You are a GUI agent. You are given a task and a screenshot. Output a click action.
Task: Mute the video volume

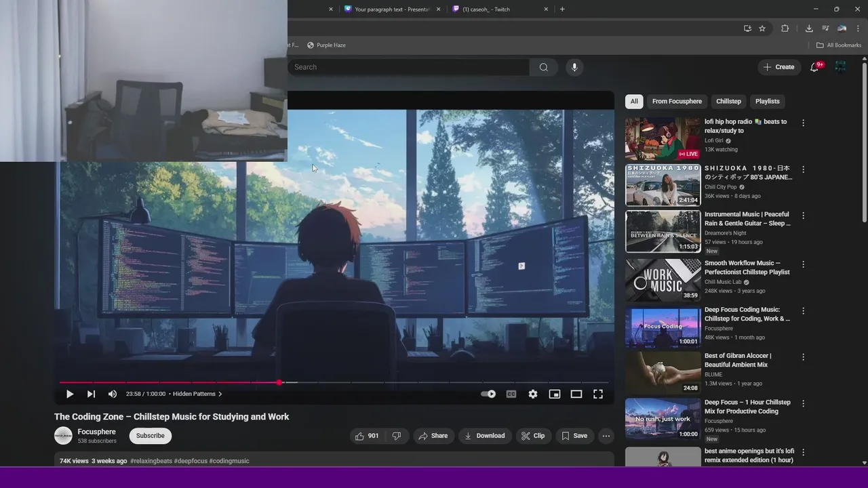(x=113, y=394)
